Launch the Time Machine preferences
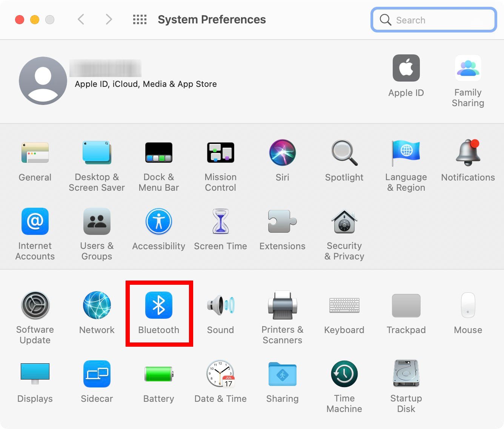The width and height of the screenshot is (504, 429). [344, 374]
